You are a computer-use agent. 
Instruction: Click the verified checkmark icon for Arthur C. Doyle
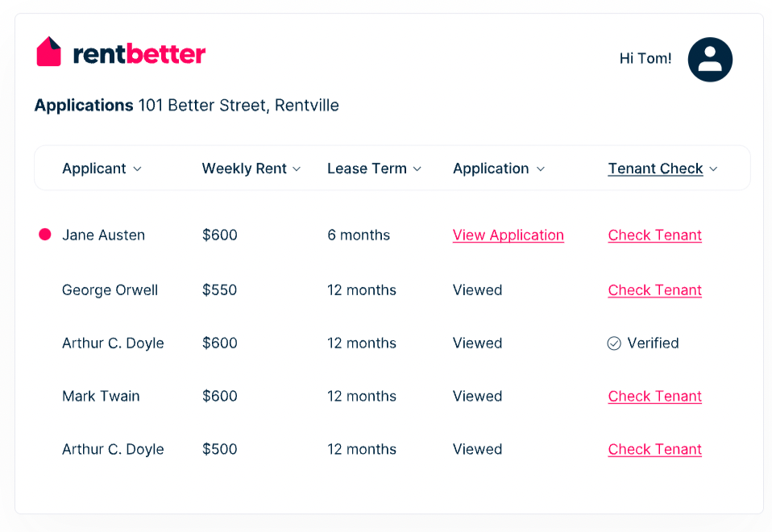point(614,343)
